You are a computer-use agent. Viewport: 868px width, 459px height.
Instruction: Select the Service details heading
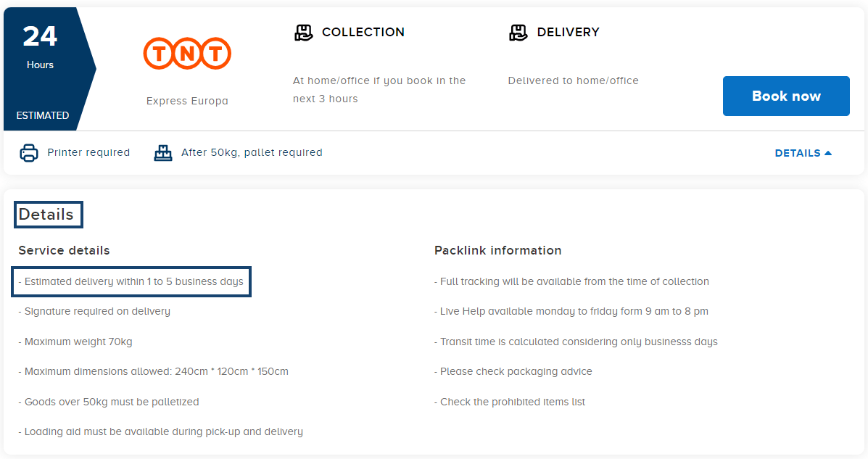pyautogui.click(x=63, y=250)
